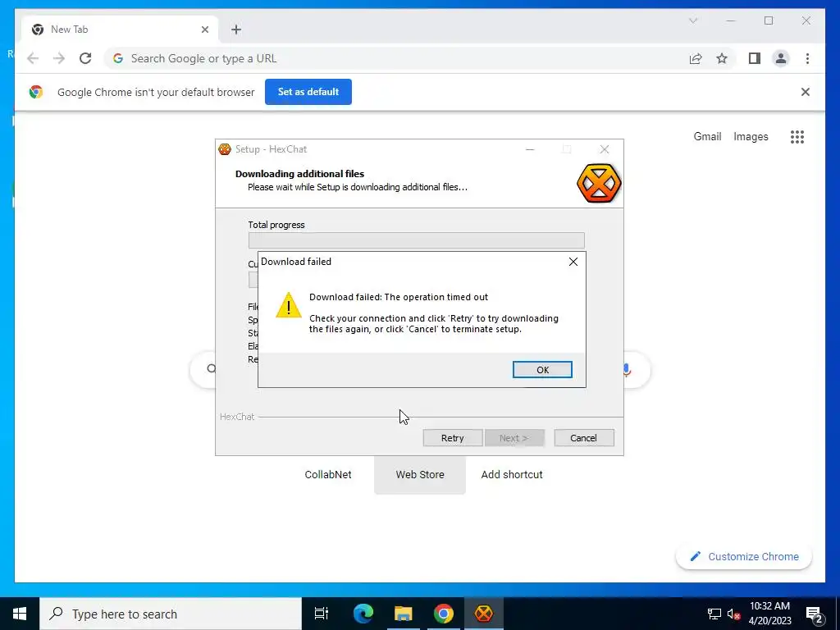Click the muted volume icon in the tray
Screen dimensions: 840x630
(734, 614)
